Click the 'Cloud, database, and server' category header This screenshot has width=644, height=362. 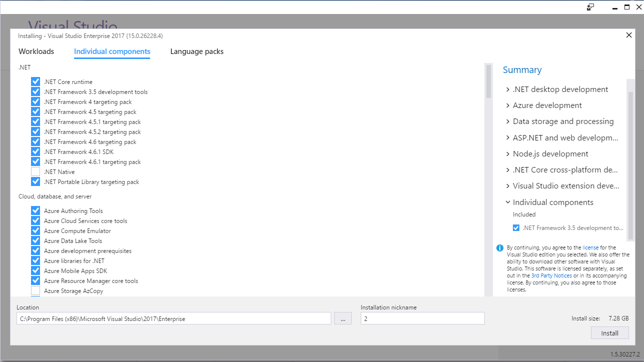click(x=55, y=196)
